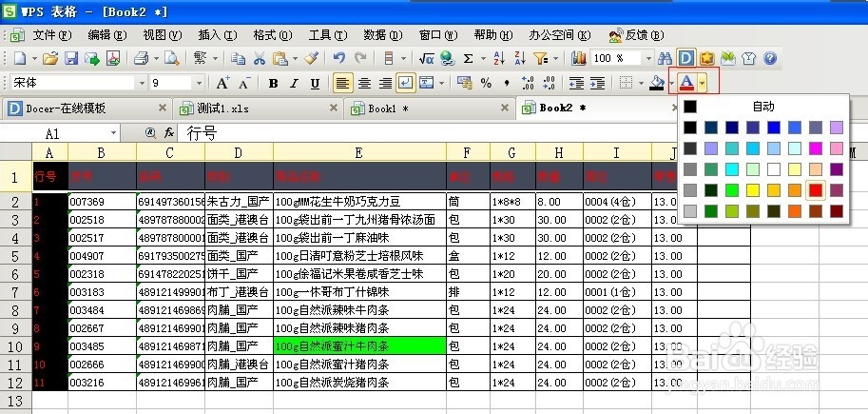Increase decimal places icon
This screenshot has height=414, width=868.
(x=528, y=83)
